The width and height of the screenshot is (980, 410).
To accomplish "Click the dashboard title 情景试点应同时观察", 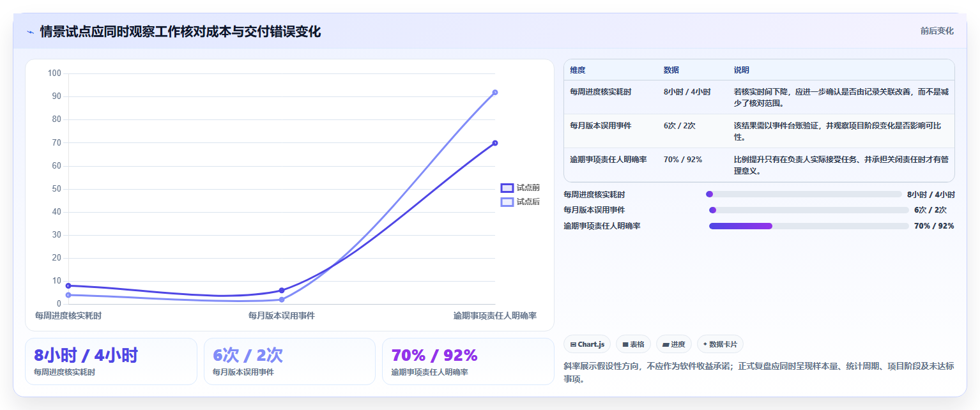I will (180, 31).
